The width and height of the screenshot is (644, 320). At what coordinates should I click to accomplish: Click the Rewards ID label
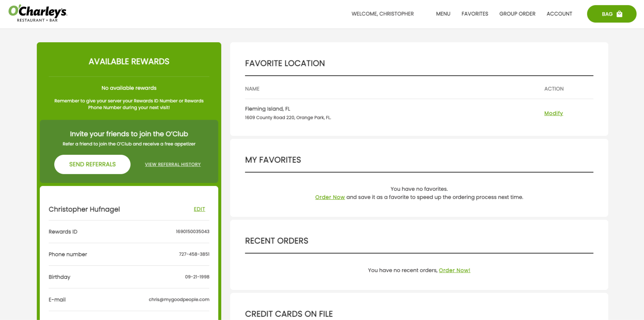[x=63, y=232]
